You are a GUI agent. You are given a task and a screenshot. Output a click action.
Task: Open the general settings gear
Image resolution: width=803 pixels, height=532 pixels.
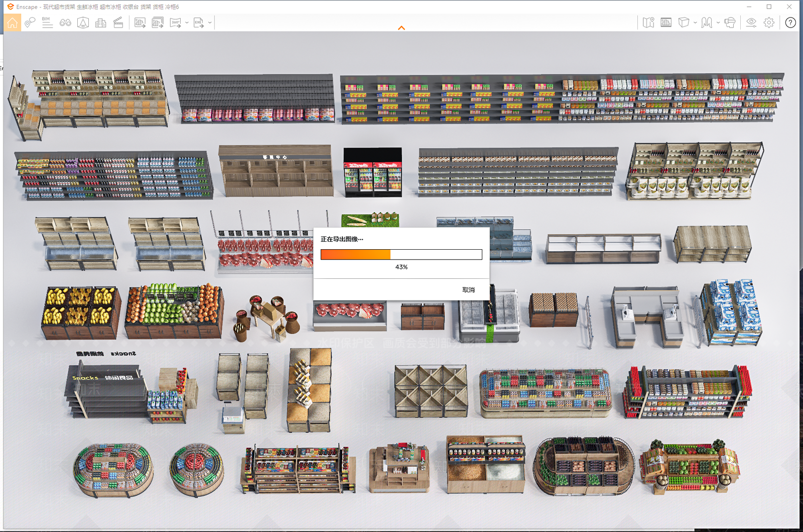click(x=769, y=23)
